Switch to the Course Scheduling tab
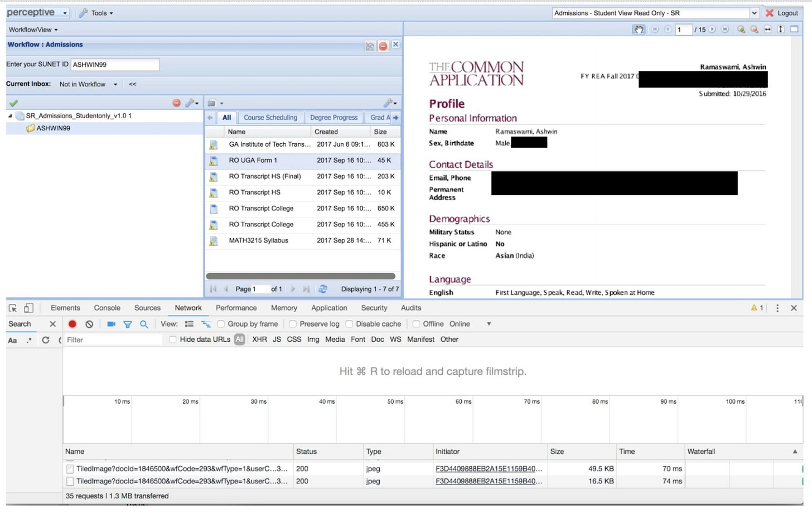Screen dimensions: 812x514 coord(270,118)
